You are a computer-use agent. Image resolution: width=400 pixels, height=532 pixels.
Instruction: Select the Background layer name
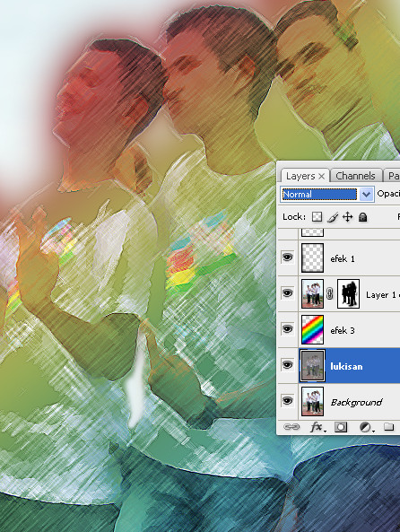356,403
